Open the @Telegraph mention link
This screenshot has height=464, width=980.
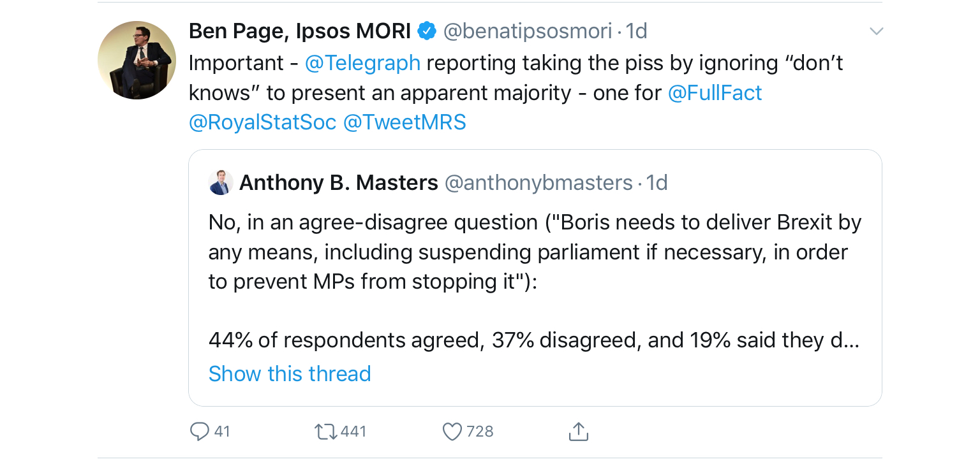pyautogui.click(x=362, y=62)
